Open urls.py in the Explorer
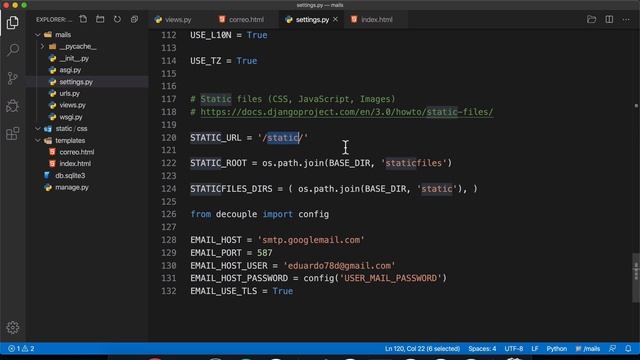This screenshot has width=640, height=360. point(69,93)
